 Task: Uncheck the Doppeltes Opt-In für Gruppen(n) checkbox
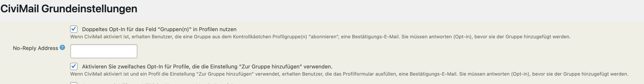tap(74, 29)
